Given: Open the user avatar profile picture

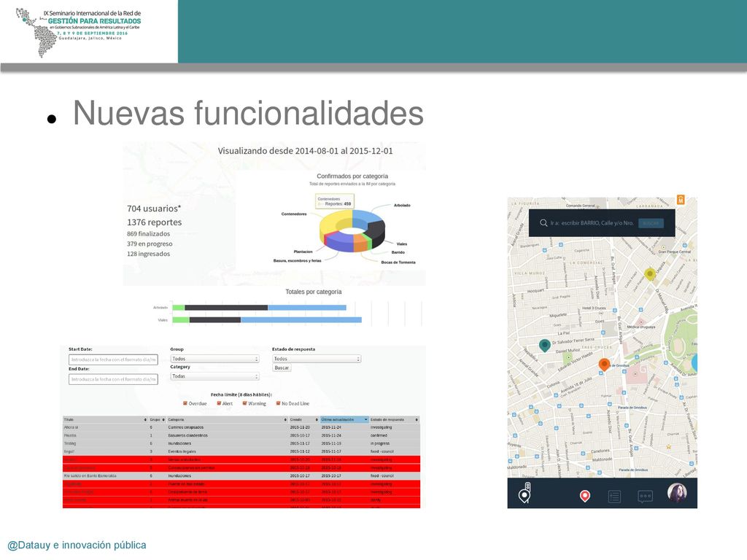Looking at the screenshot, I should coord(676,494).
